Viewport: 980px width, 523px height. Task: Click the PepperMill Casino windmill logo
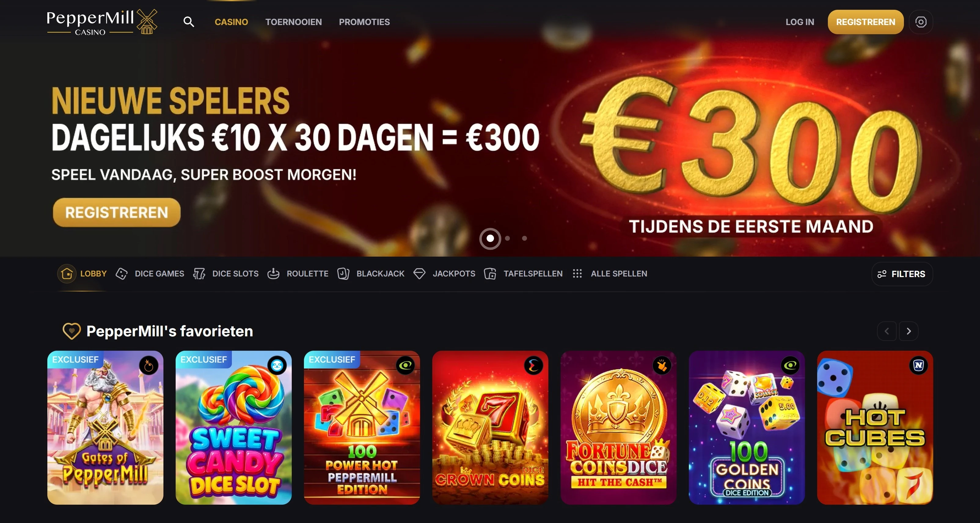point(102,22)
